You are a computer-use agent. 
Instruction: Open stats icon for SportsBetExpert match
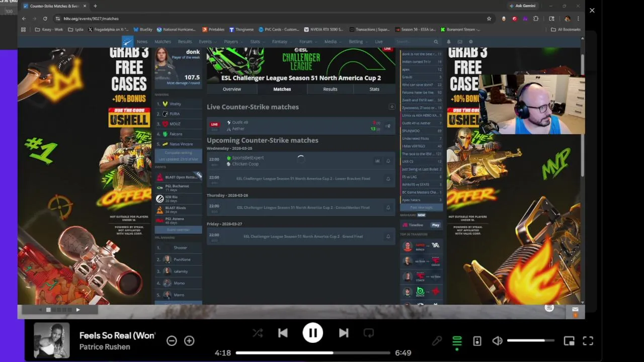tap(377, 161)
